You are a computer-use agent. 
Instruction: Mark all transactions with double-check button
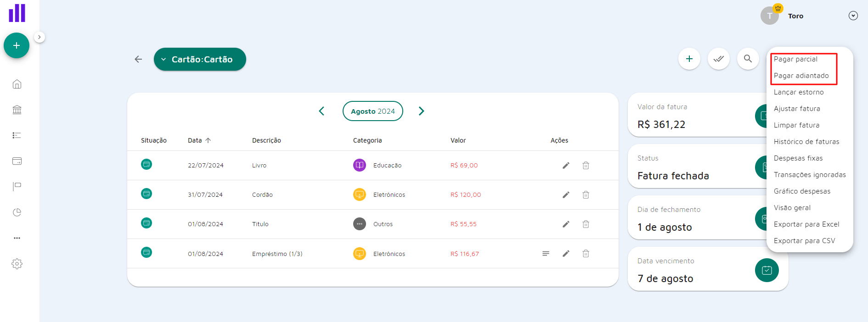point(718,59)
